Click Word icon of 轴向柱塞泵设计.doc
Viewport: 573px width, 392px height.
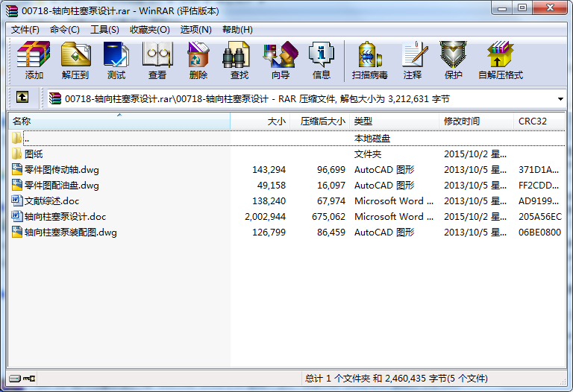coord(17,216)
